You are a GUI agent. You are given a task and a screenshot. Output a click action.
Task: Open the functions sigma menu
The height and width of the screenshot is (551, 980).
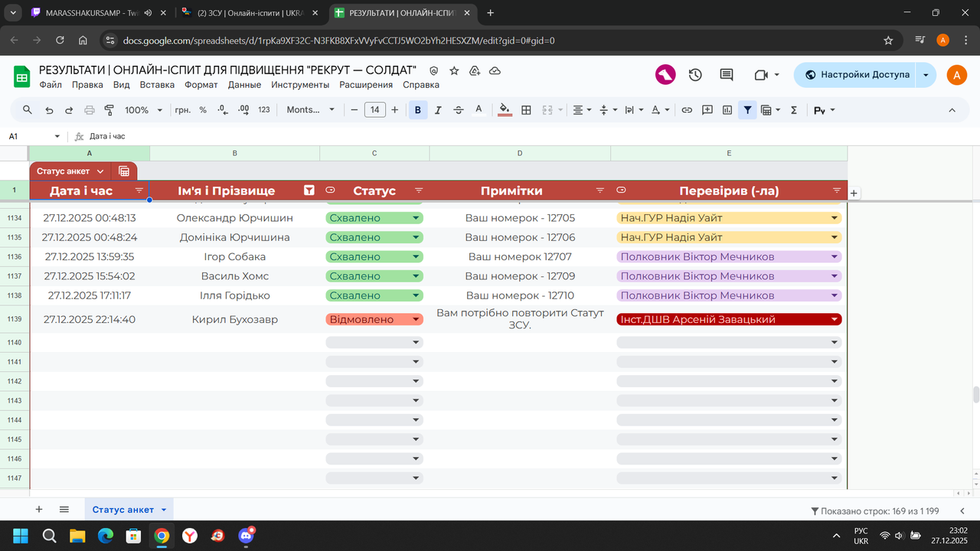[794, 110]
